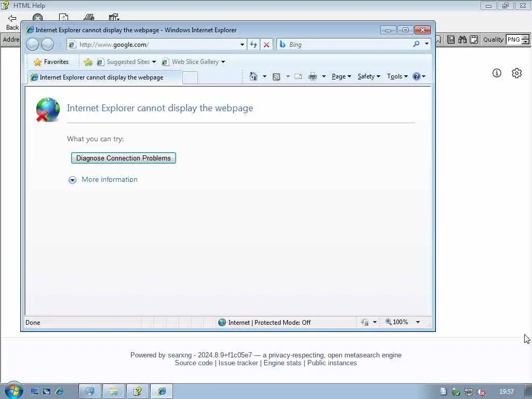Click the blue Help question-mark icon
Viewport: 532px width, 399px height.
tap(416, 76)
